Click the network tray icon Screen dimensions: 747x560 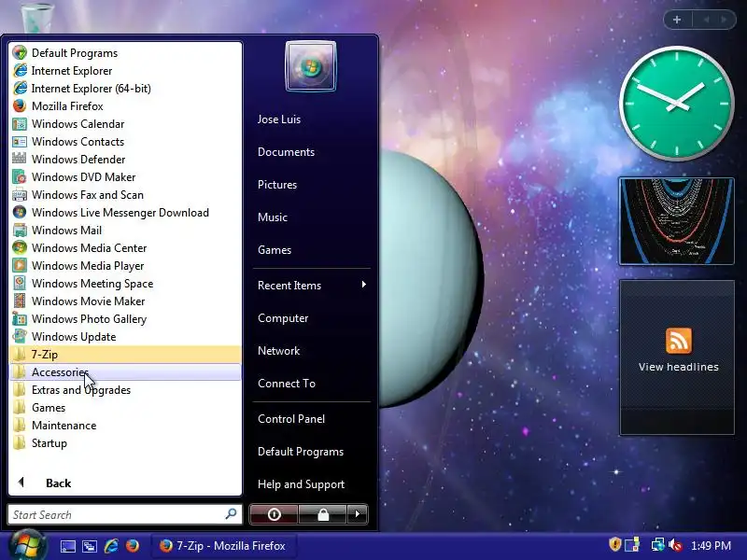pos(657,545)
